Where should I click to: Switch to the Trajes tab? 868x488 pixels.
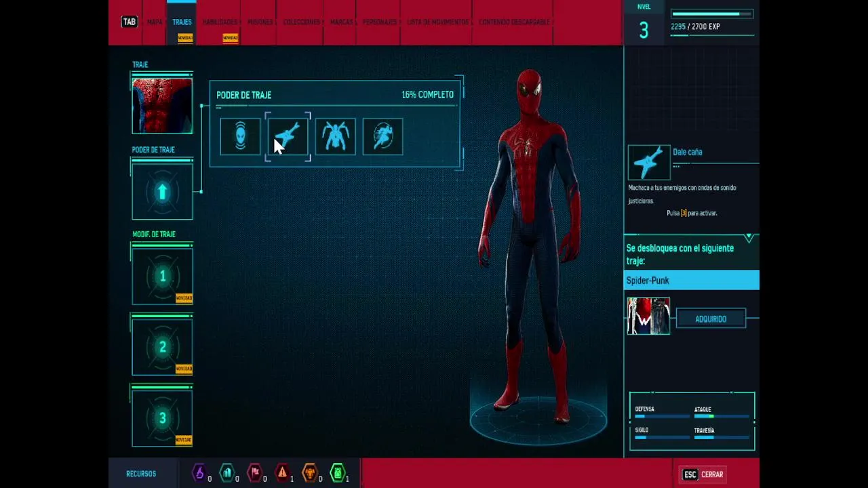coord(182,22)
